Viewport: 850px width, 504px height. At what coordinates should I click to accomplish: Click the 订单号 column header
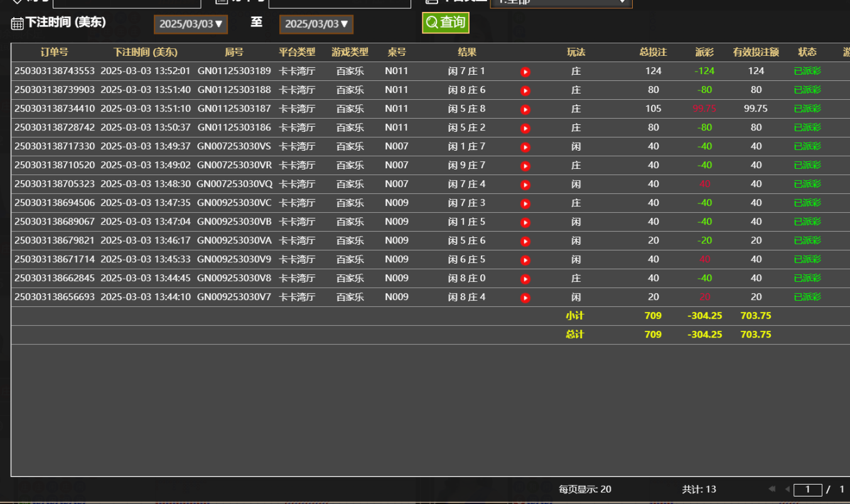[54, 52]
